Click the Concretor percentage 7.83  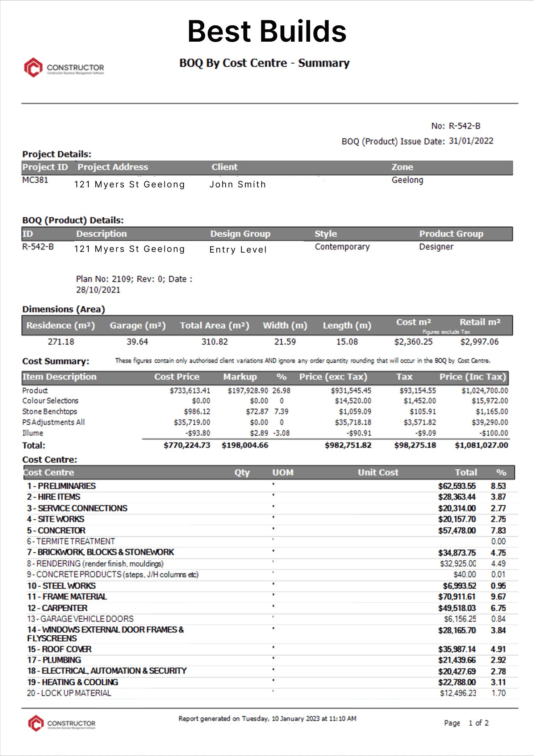pos(498,531)
